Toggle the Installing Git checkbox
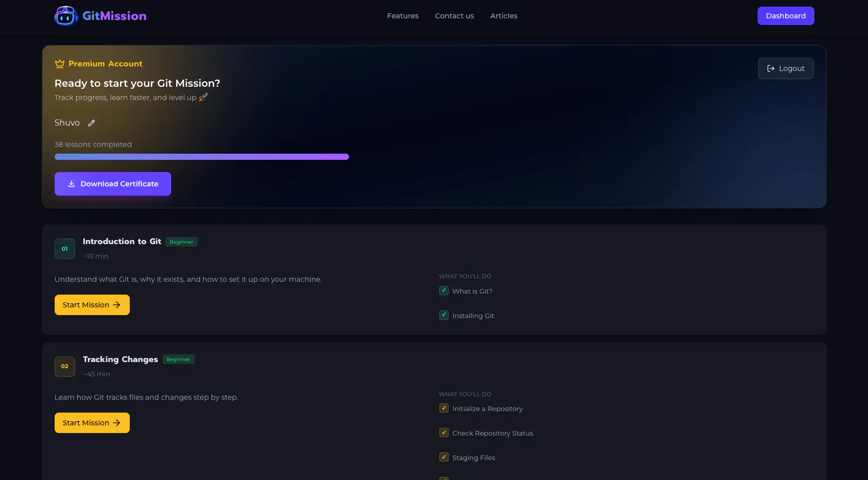 (444, 315)
